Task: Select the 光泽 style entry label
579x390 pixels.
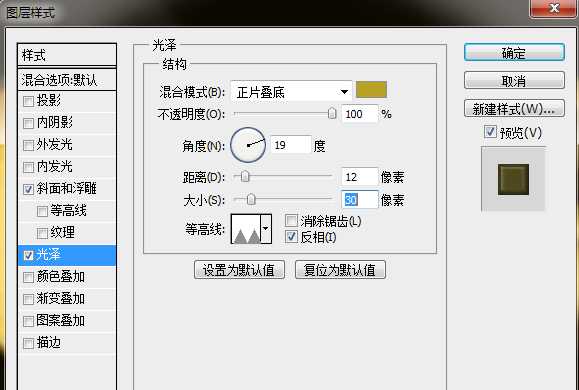Action: point(48,255)
